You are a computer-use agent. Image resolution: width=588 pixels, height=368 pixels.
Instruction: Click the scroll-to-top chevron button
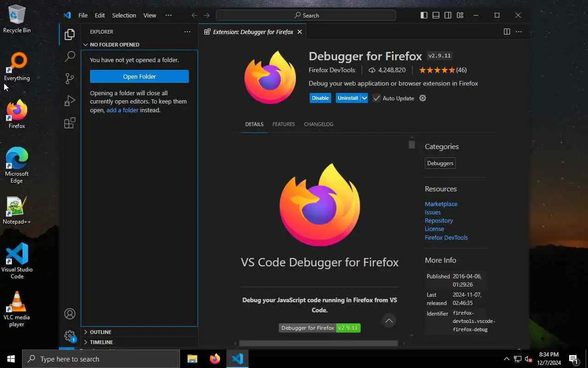(389, 321)
